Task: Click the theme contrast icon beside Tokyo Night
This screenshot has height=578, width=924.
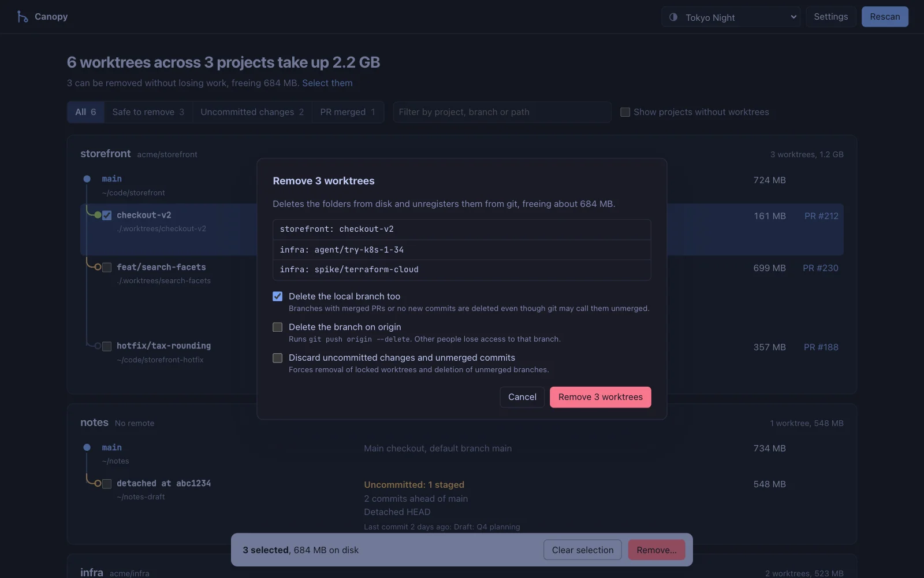Action: [673, 17]
